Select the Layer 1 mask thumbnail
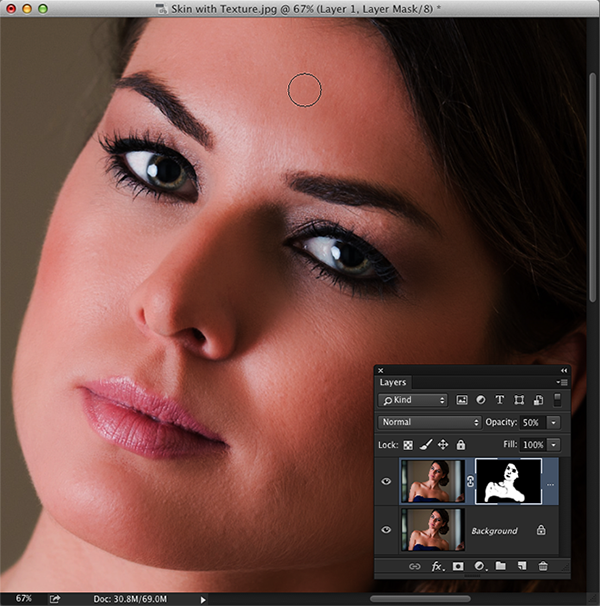600x606 pixels. pos(508,480)
